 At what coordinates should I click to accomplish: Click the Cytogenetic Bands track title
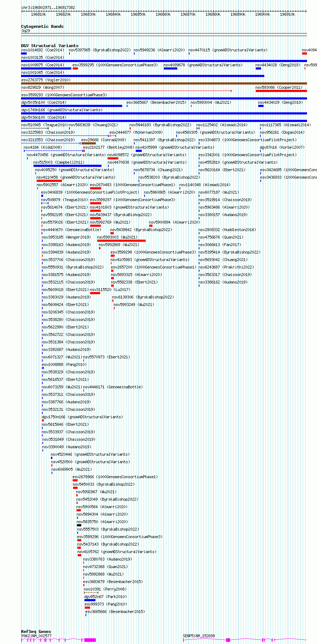(x=42, y=26)
